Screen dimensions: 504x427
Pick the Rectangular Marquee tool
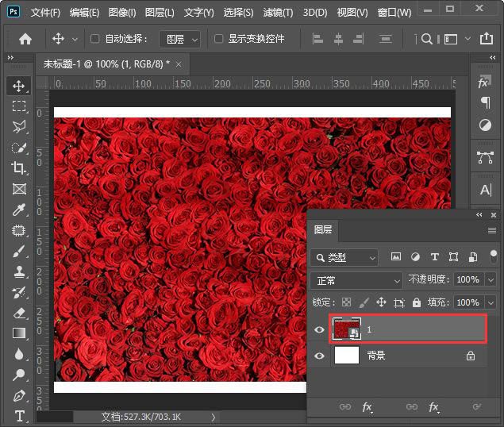(x=19, y=106)
